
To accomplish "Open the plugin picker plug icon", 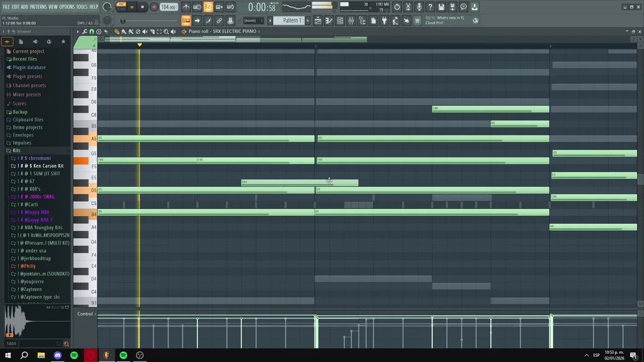I will click(384, 21).
